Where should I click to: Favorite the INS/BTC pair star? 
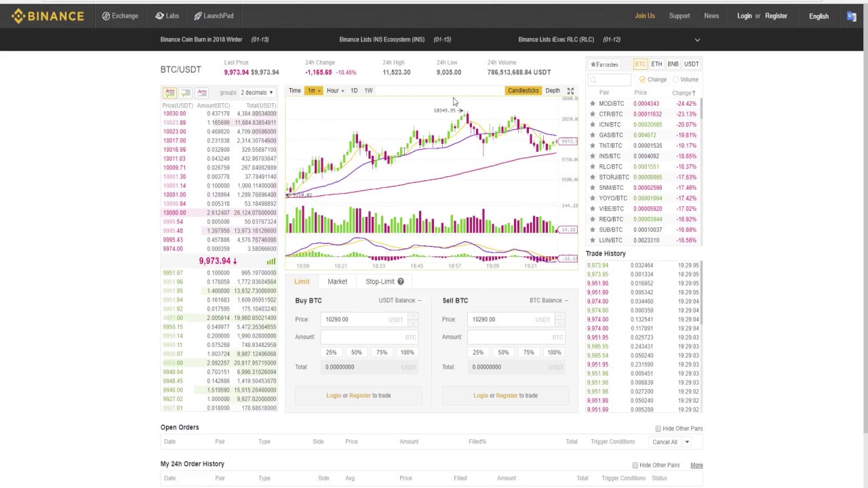593,156
